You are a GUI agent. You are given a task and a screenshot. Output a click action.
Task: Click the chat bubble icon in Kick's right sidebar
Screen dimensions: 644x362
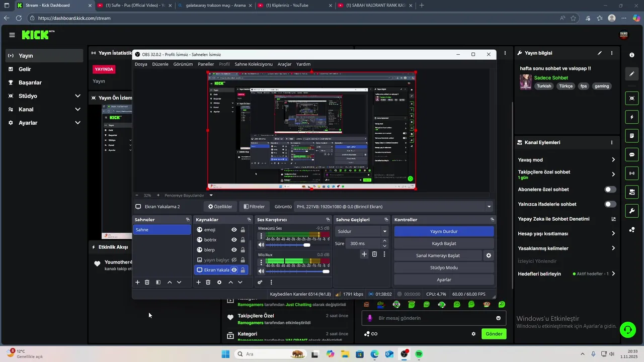pyautogui.click(x=632, y=155)
